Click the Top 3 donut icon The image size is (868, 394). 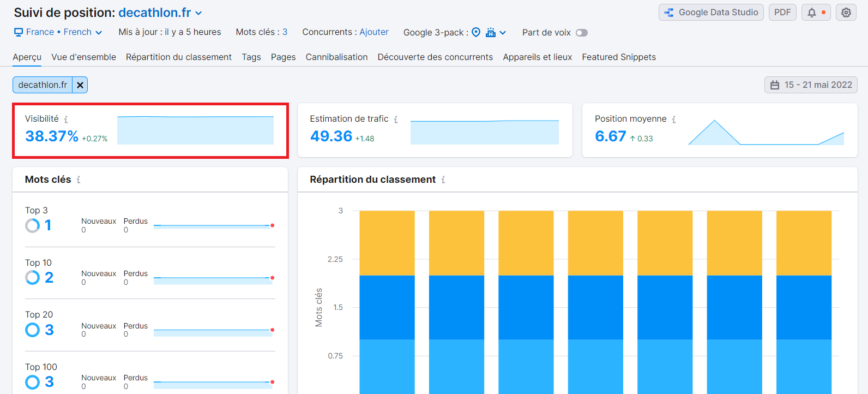click(x=33, y=225)
